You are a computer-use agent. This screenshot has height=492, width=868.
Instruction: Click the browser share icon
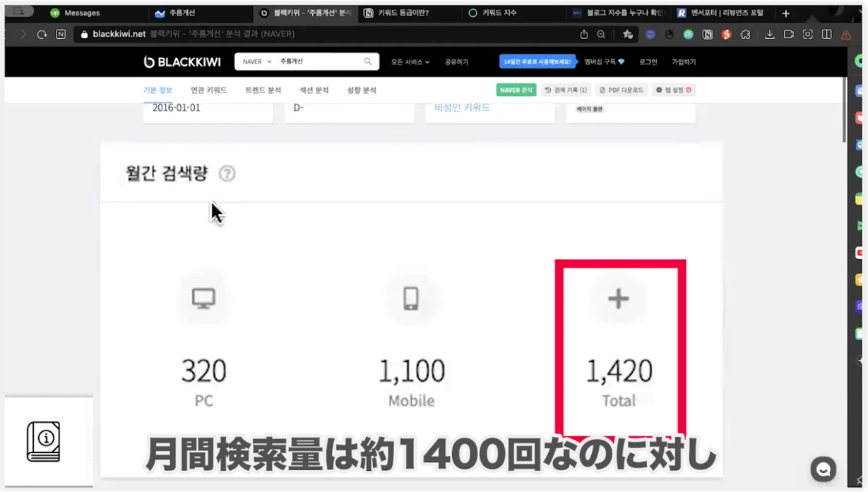(583, 34)
